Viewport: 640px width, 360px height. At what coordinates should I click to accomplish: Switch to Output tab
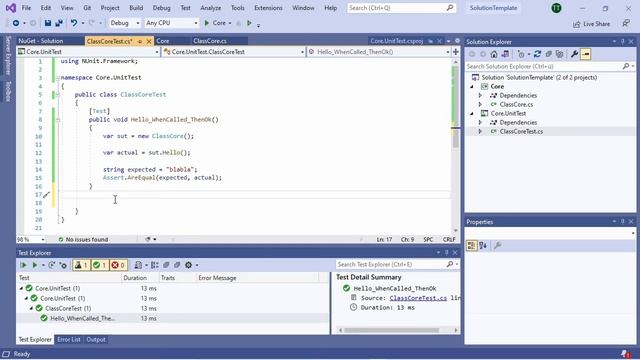coord(96,340)
